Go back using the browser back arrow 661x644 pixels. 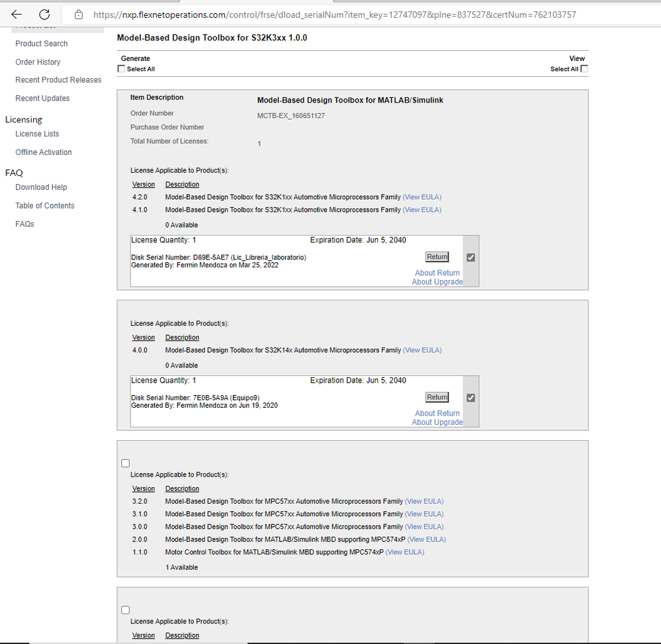pos(17,15)
